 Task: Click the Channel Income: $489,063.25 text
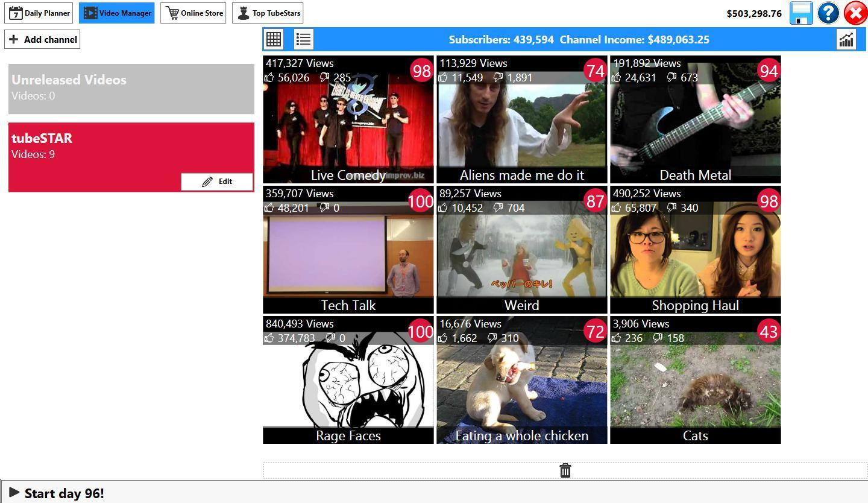(x=635, y=40)
